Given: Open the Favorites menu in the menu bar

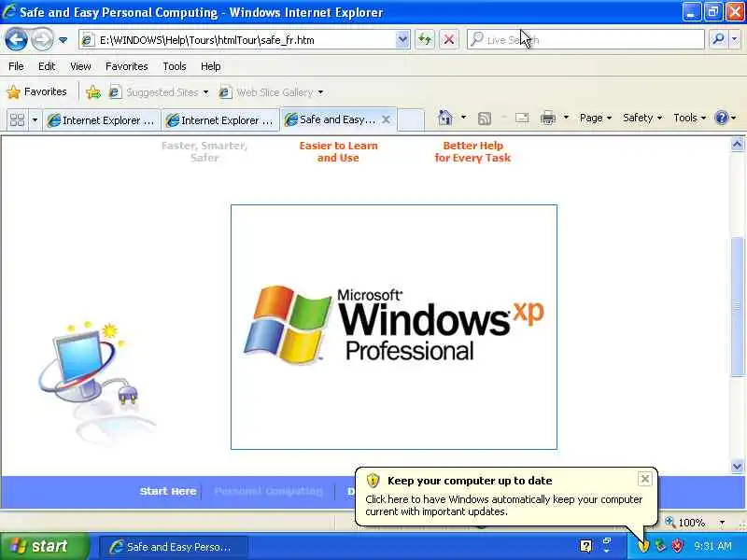Looking at the screenshot, I should click(x=127, y=66).
